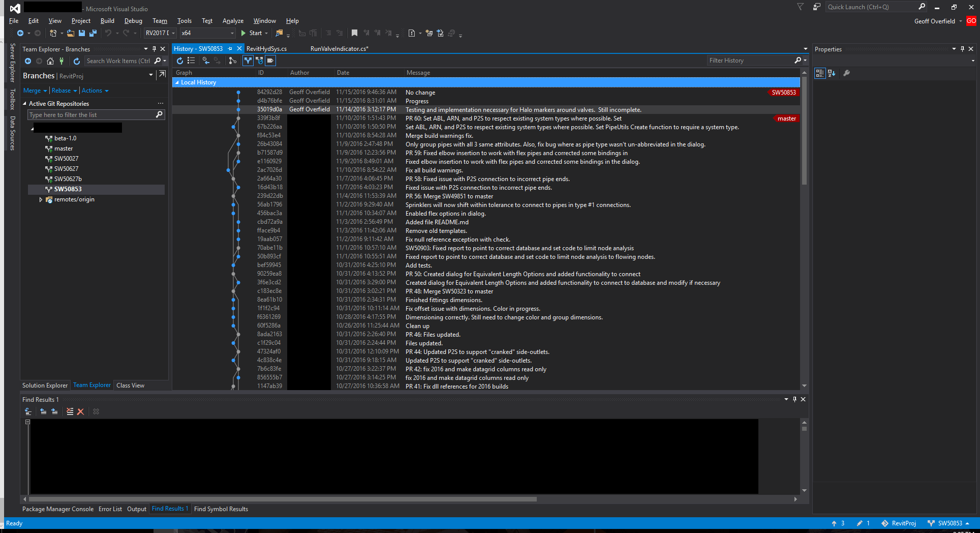This screenshot has height=533, width=980.
Task: Toggle Alphabetical sort in Properties panel
Action: (x=832, y=73)
